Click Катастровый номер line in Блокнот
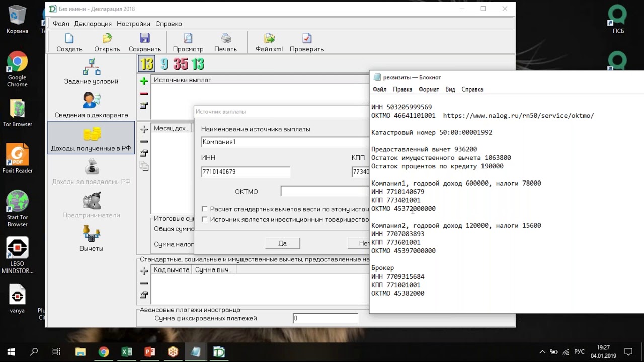This screenshot has height=362, width=644. point(432,132)
